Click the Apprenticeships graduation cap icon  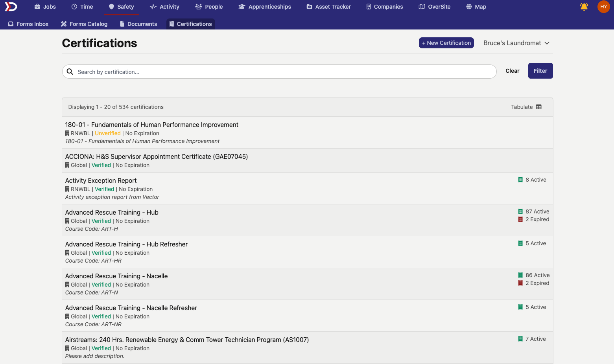pyautogui.click(x=242, y=7)
